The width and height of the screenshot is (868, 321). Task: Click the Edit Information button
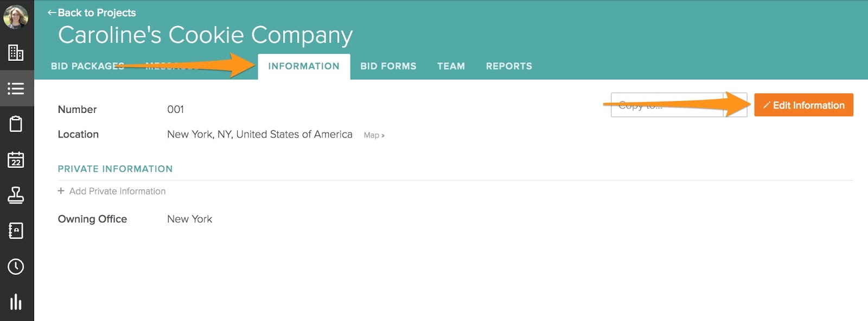(803, 105)
